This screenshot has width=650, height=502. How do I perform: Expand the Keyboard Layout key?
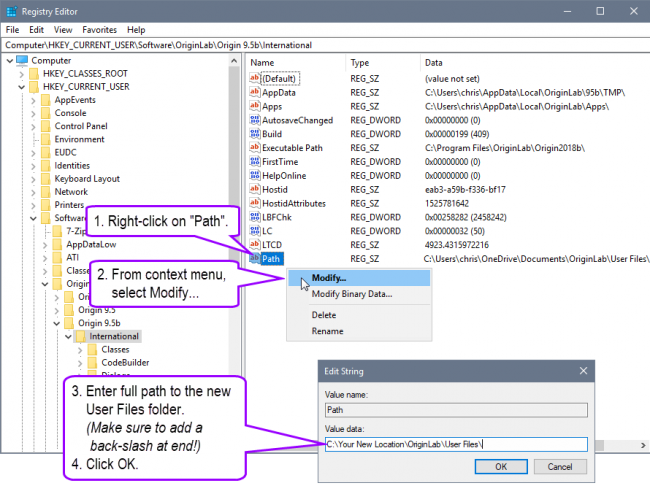pyautogui.click(x=33, y=179)
